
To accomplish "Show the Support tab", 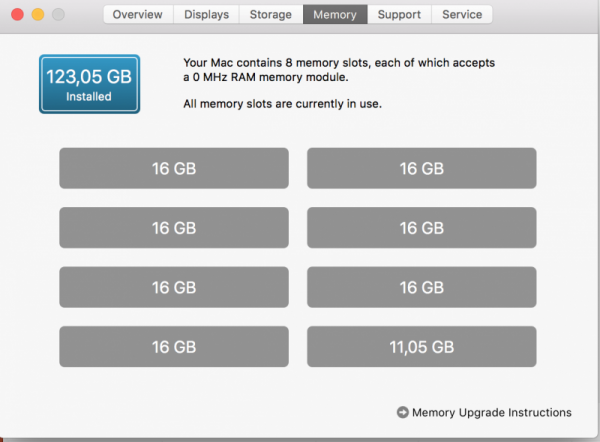I will pyautogui.click(x=399, y=15).
